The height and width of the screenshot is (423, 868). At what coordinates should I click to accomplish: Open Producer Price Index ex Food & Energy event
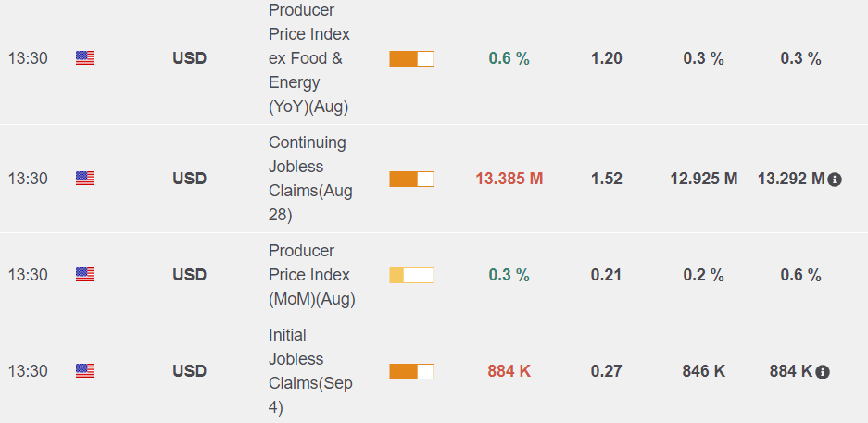[x=309, y=58]
